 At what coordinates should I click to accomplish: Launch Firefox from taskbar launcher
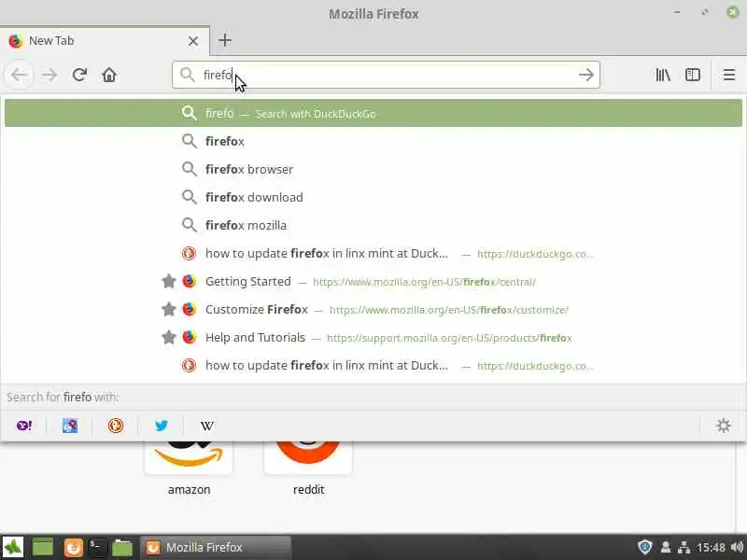tap(73, 547)
